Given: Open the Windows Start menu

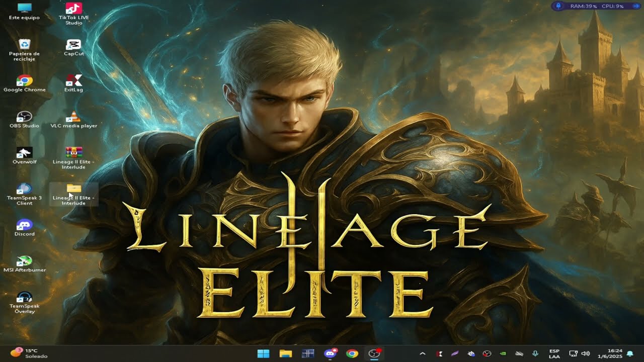Looking at the screenshot, I should (x=263, y=353).
